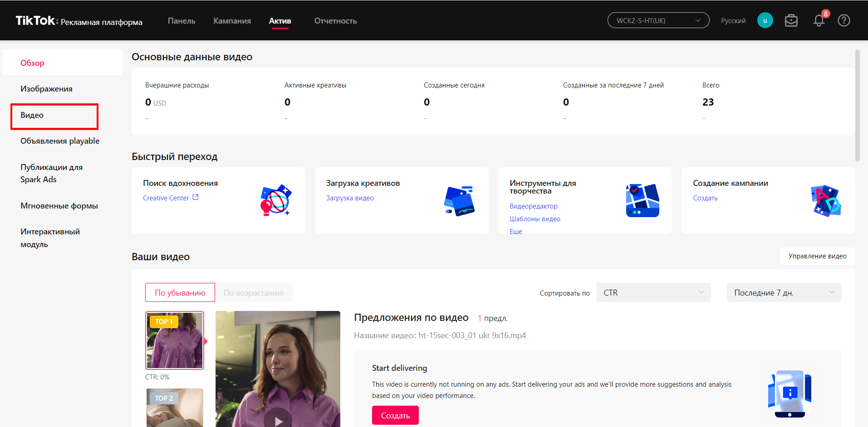Screen dimensions: 868x427
Task: Switch sorting to По возрастанию
Action: point(254,293)
